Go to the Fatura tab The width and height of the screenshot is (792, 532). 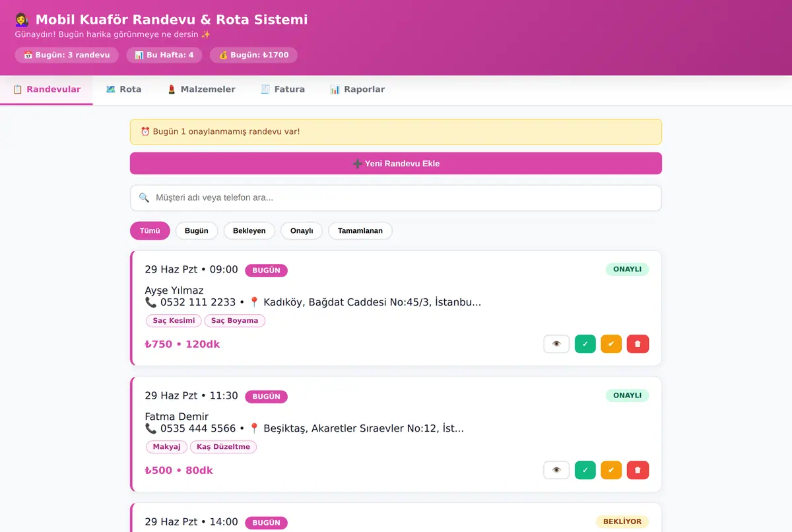pyautogui.click(x=282, y=90)
